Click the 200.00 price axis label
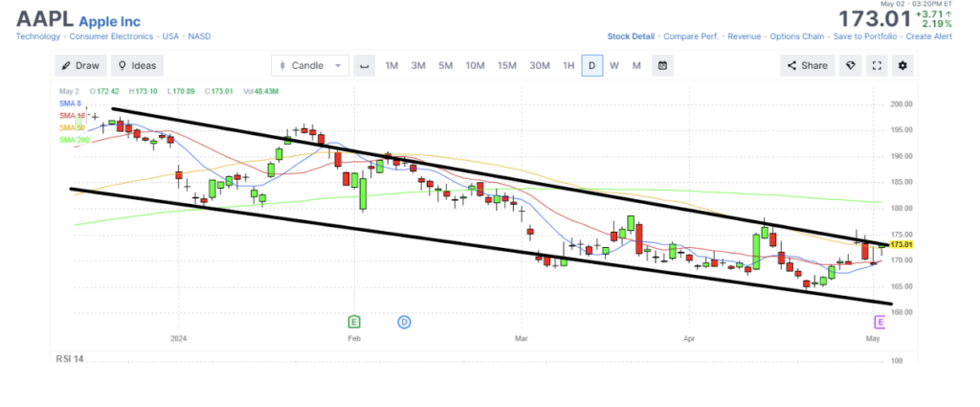The width and height of the screenshot is (980, 407). tap(903, 104)
